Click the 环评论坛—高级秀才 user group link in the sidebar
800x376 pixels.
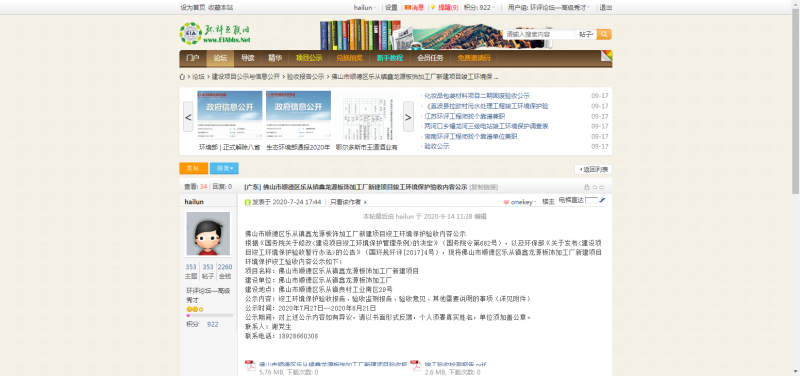coord(208,295)
